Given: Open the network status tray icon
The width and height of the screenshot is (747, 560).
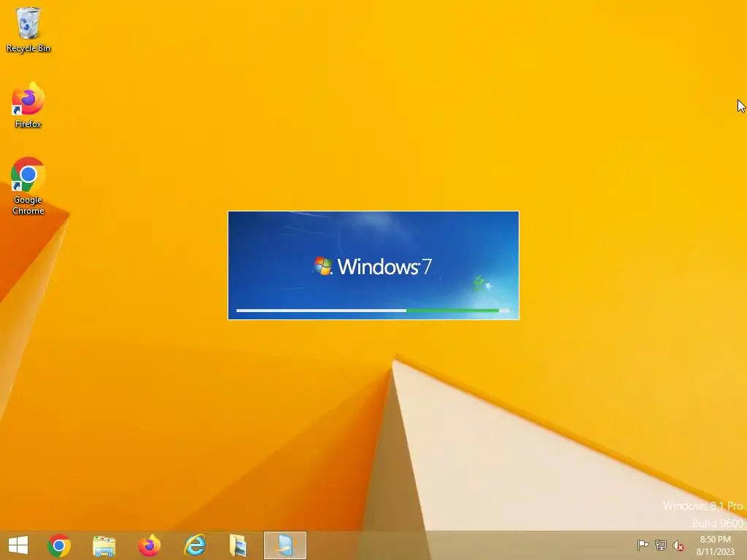Looking at the screenshot, I should click(661, 545).
